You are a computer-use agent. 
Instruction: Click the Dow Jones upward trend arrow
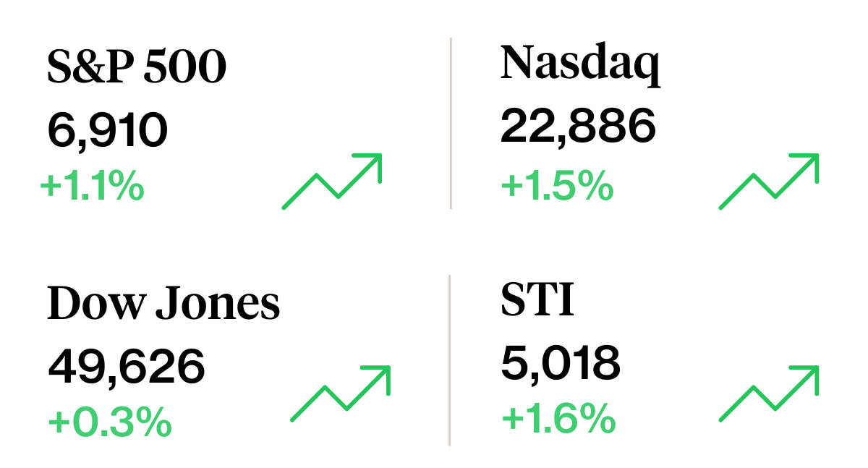pyautogui.click(x=341, y=393)
